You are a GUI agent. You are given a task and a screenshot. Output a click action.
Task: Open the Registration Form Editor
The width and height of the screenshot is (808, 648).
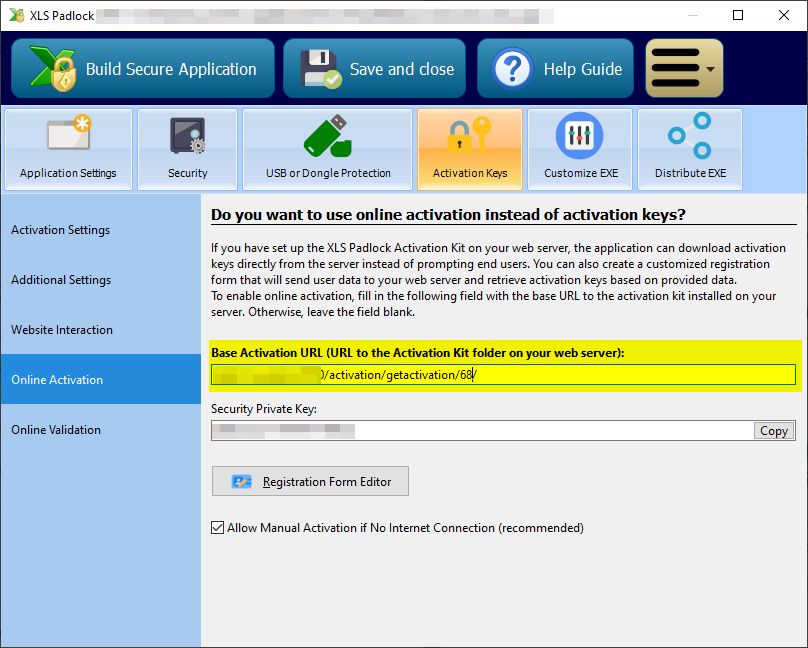click(310, 481)
